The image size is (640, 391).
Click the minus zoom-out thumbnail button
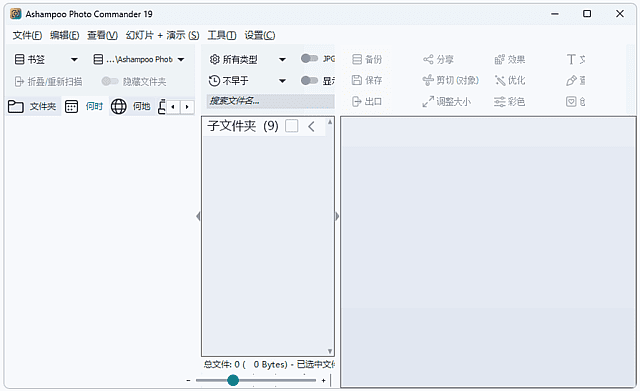tap(188, 380)
